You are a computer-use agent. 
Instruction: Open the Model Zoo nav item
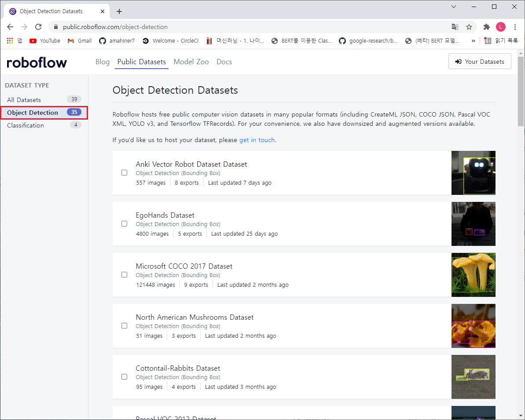191,62
